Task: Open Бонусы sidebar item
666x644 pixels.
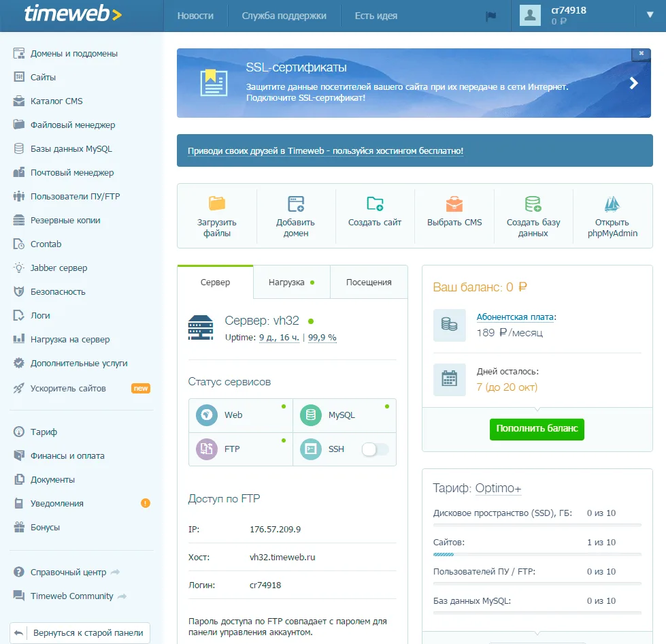Action: (45, 527)
